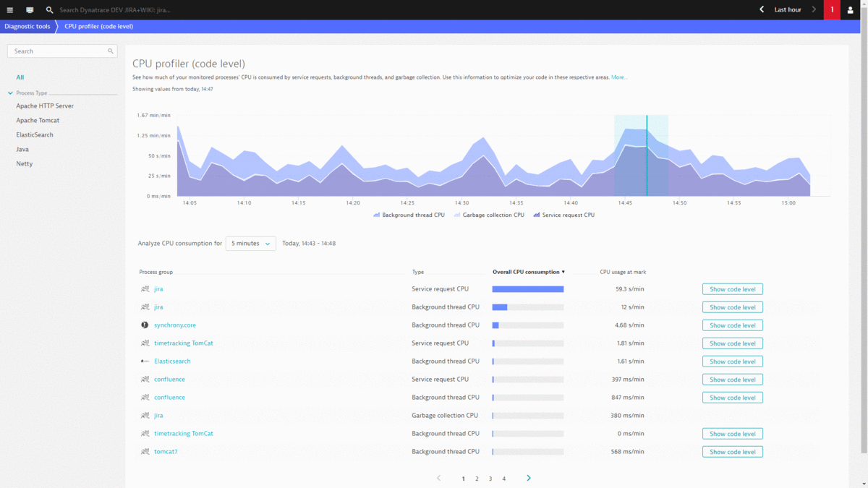Click the More... link in the description
The width and height of the screenshot is (868, 488).
[618, 77]
